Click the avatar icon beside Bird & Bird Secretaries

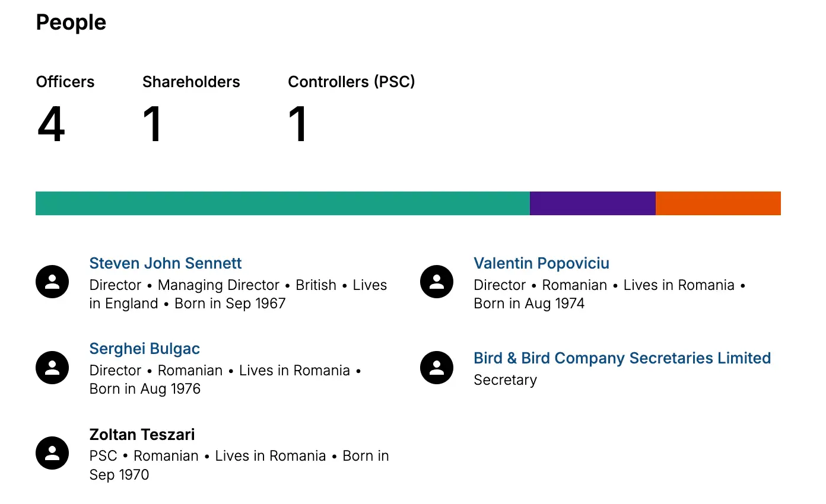(437, 367)
